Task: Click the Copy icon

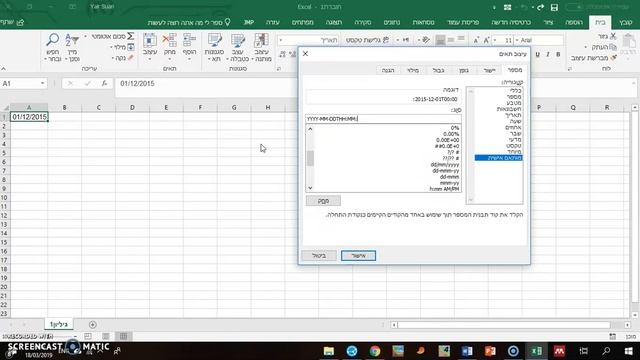Action: point(613,47)
